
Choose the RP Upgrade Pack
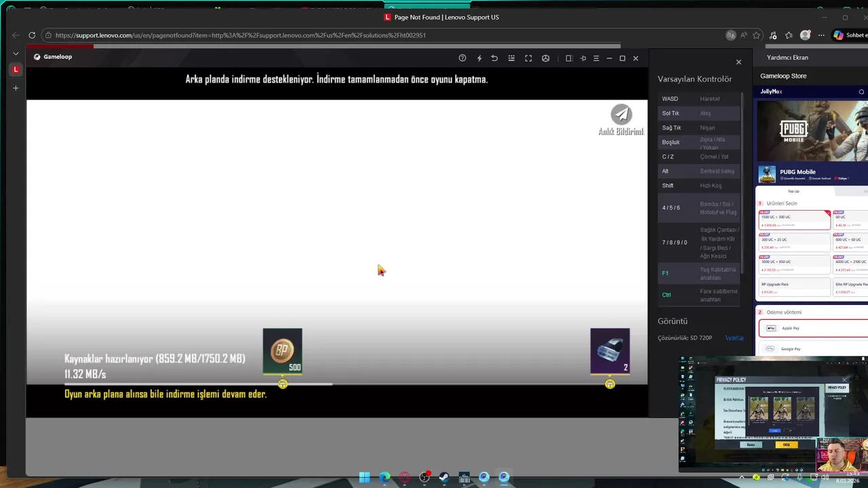click(x=794, y=287)
